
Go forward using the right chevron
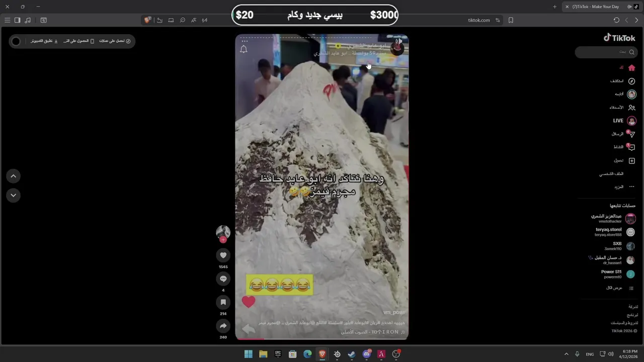(636, 20)
